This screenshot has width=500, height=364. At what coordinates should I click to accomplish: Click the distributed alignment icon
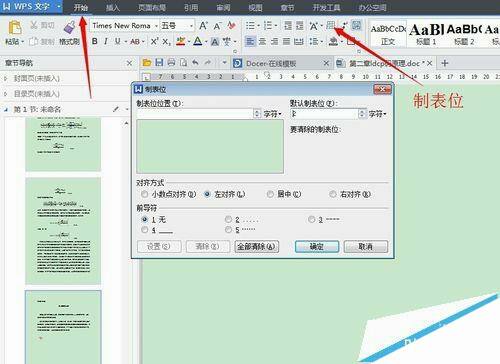pos(298,42)
